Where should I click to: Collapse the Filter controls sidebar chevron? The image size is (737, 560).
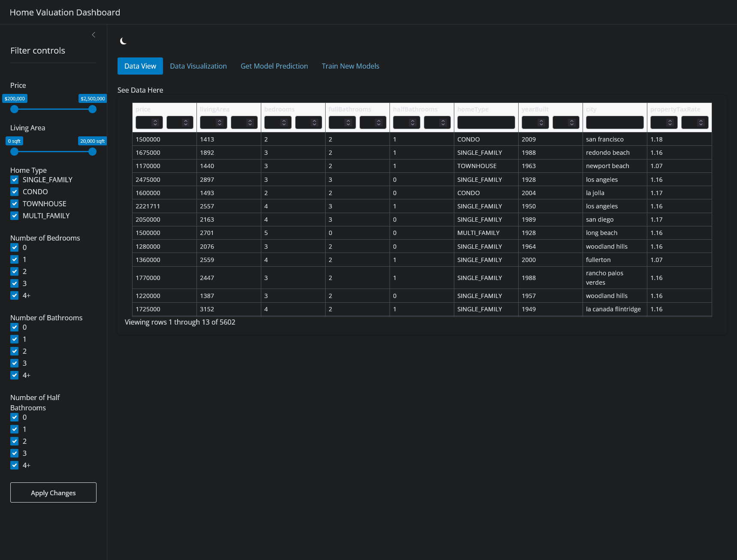[94, 34]
